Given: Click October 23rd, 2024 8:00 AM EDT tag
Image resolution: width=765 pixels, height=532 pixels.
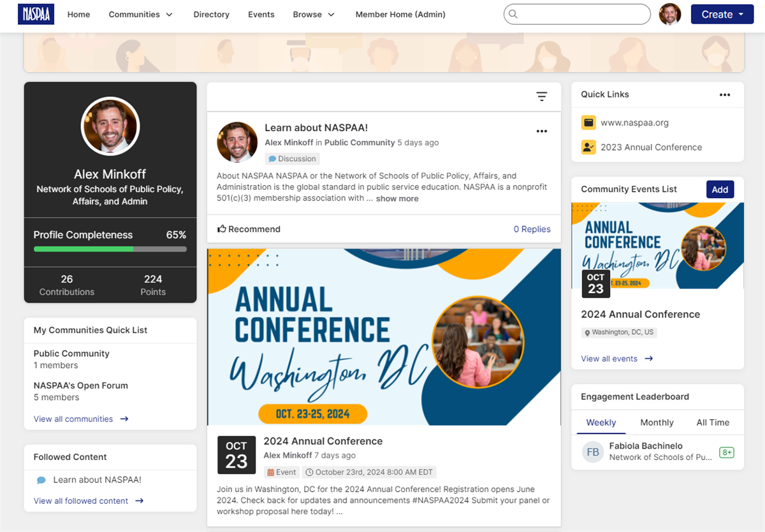Looking at the screenshot, I should [x=369, y=472].
